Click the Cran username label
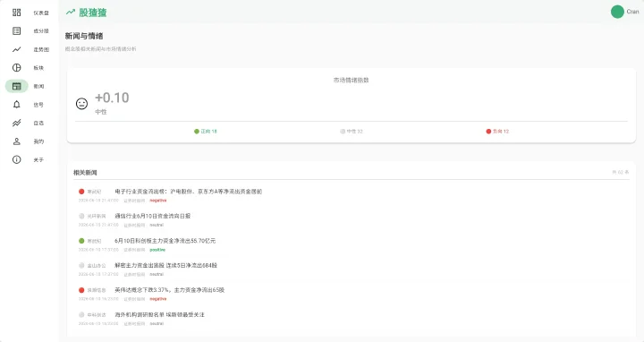This screenshot has height=342, width=644. [x=632, y=12]
